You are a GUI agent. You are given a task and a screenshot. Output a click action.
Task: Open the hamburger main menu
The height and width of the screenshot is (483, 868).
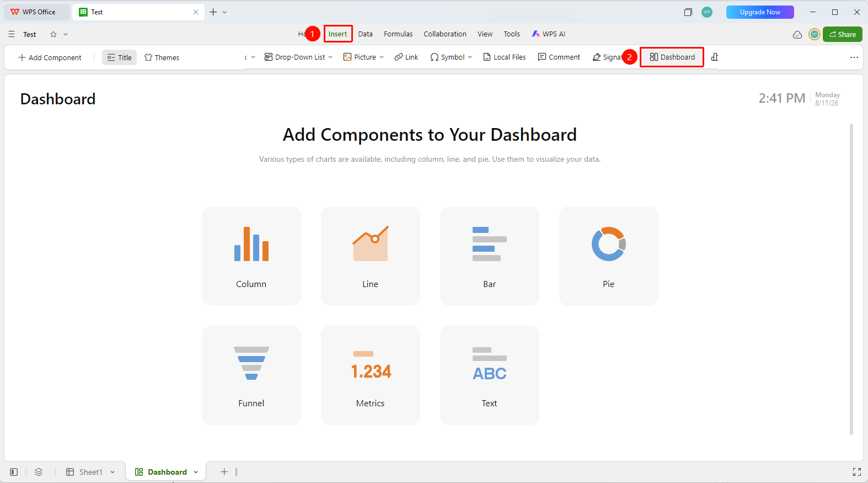coord(12,34)
